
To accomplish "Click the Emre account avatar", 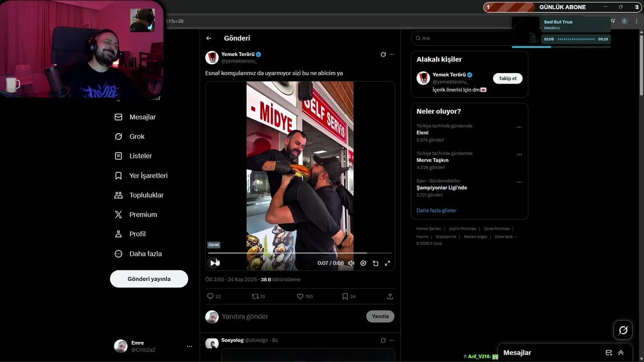I will point(121,346).
